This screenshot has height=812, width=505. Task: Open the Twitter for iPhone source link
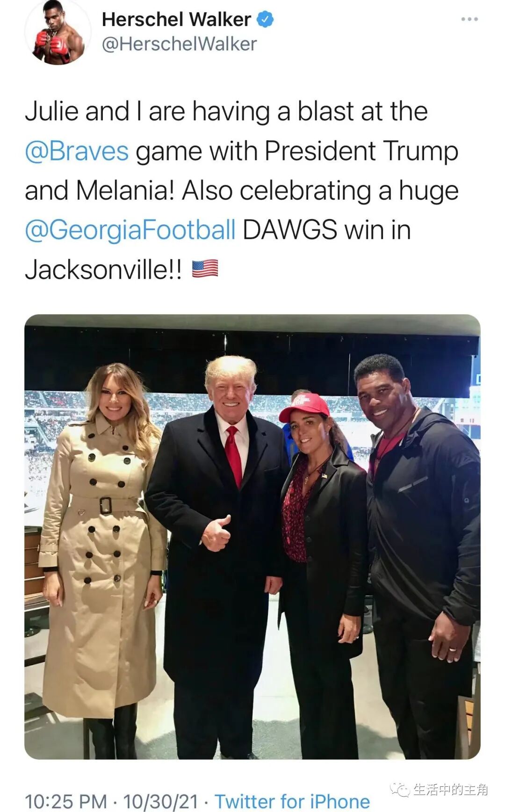click(x=292, y=801)
